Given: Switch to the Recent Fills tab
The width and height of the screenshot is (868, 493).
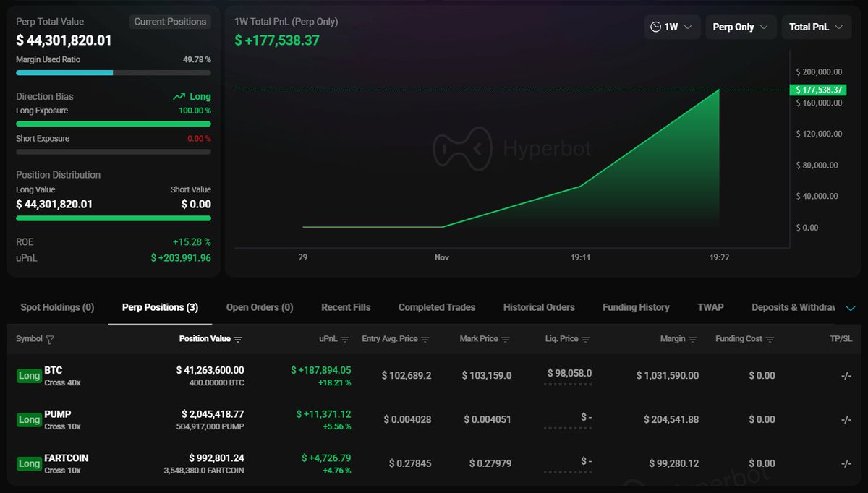Looking at the screenshot, I should pyautogui.click(x=346, y=307).
